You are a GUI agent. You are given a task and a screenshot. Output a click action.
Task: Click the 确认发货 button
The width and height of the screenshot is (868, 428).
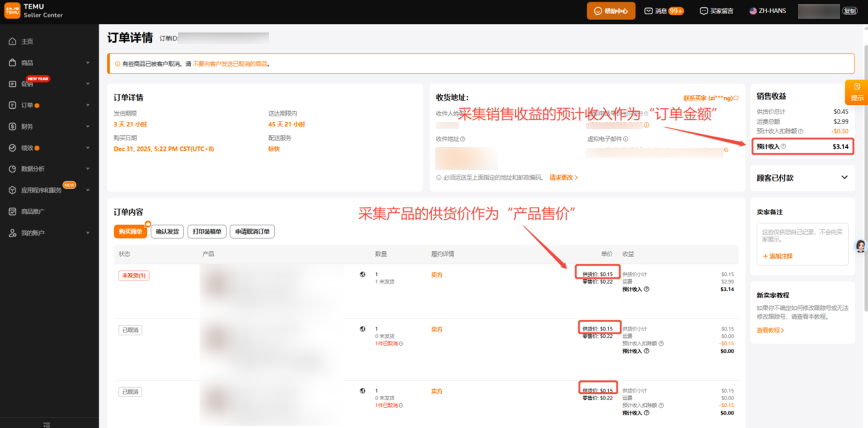point(167,232)
